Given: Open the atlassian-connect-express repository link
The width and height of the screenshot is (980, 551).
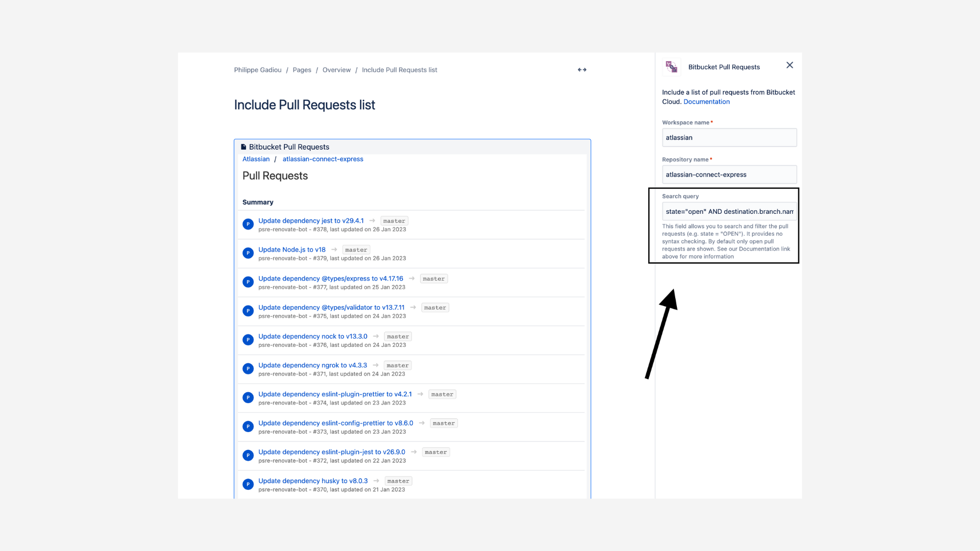Looking at the screenshot, I should click(323, 159).
